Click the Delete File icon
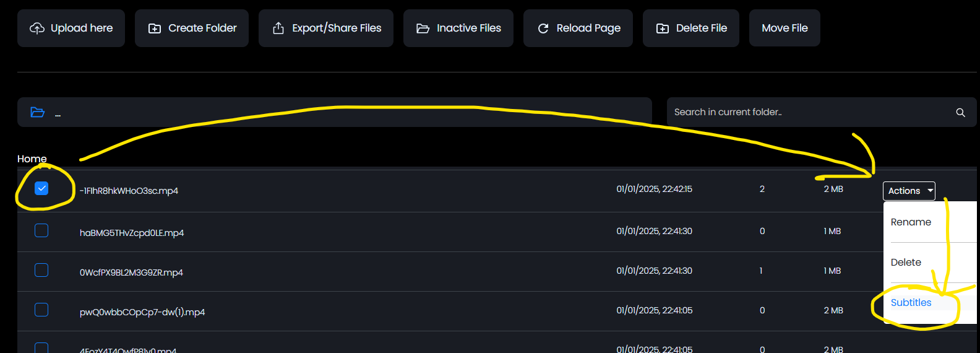 tap(663, 28)
